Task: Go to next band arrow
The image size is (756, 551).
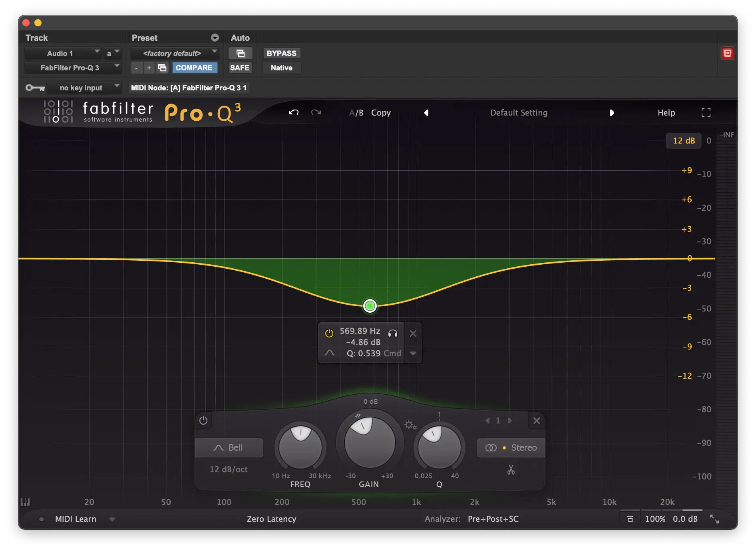Action: pos(509,421)
